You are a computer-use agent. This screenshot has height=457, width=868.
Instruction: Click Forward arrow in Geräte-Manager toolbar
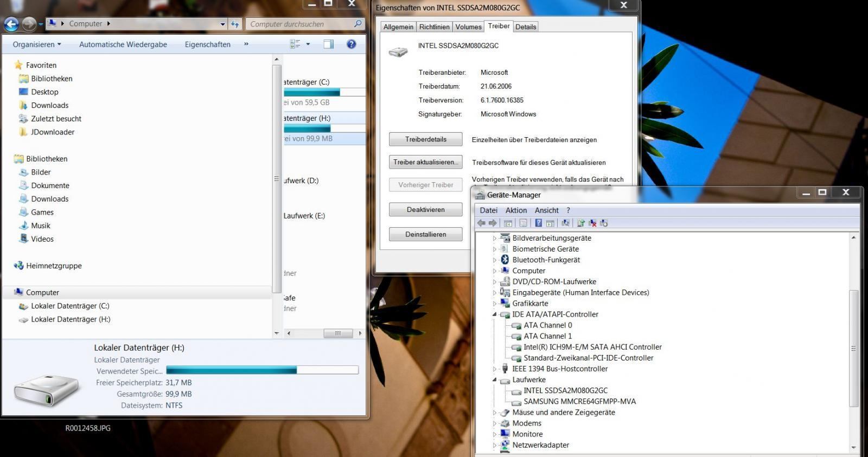[x=493, y=223]
